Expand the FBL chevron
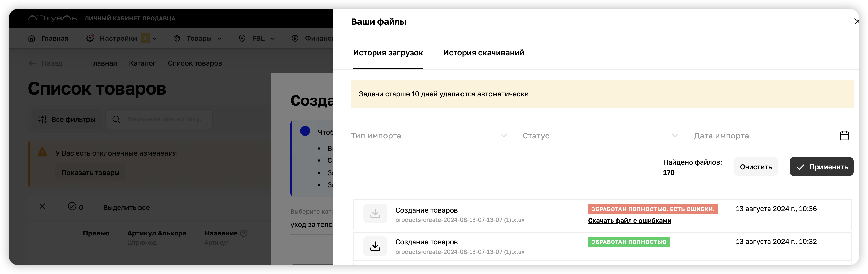The image size is (868, 274). point(273,39)
